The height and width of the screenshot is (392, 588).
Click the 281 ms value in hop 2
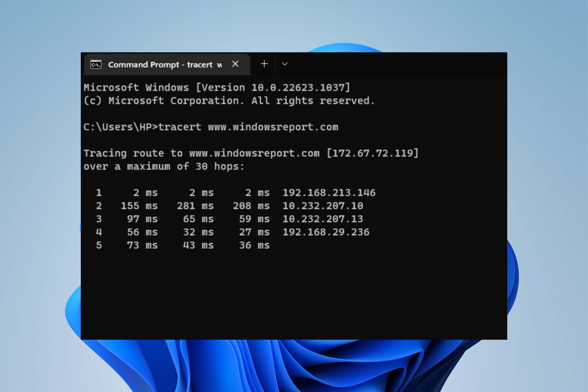pyautogui.click(x=195, y=206)
